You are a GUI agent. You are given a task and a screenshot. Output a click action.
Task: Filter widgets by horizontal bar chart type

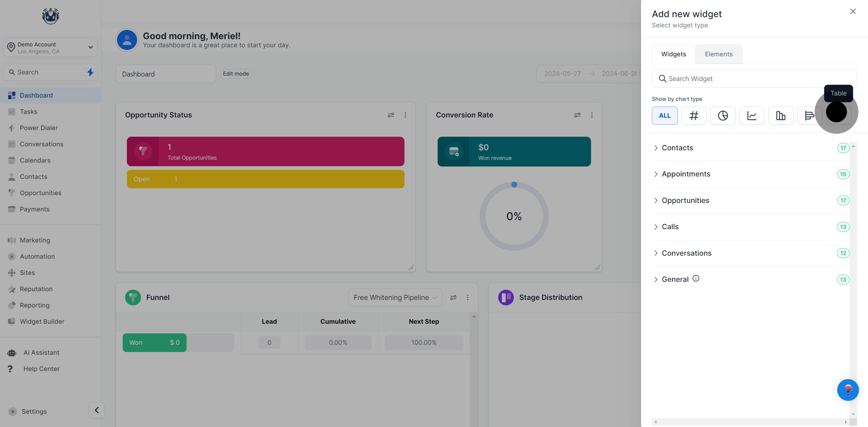[x=809, y=116]
